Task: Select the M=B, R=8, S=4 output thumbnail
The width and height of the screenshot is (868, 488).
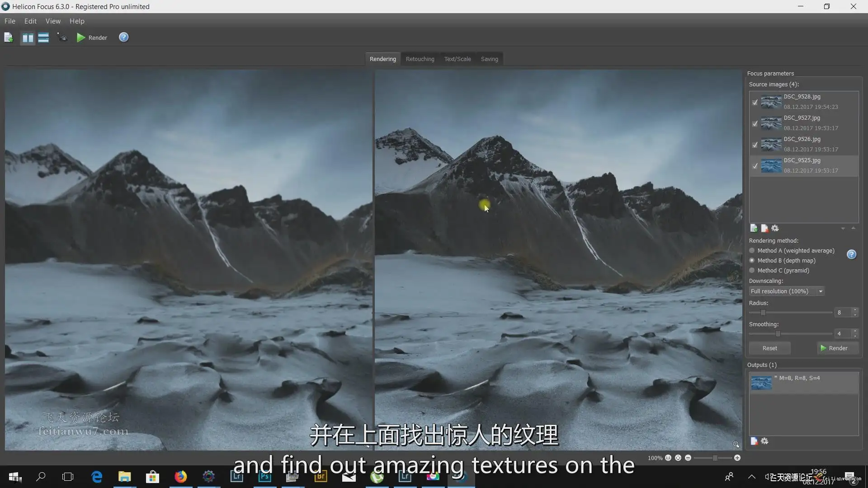Action: [x=761, y=383]
